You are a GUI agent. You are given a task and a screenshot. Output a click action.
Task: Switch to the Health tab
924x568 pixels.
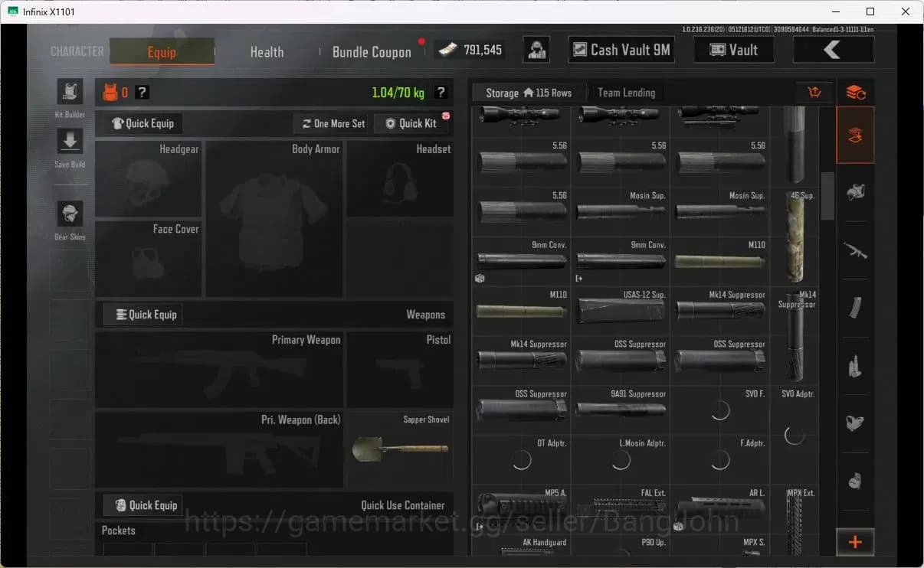[x=267, y=52]
